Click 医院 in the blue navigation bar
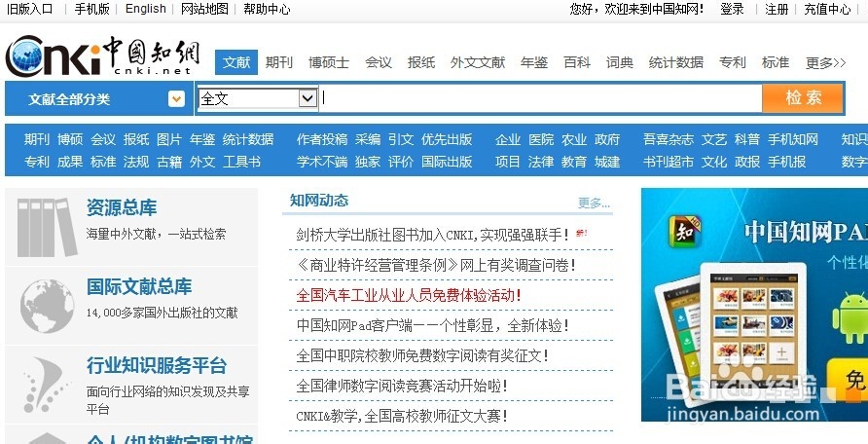868x444 pixels. coord(541,139)
